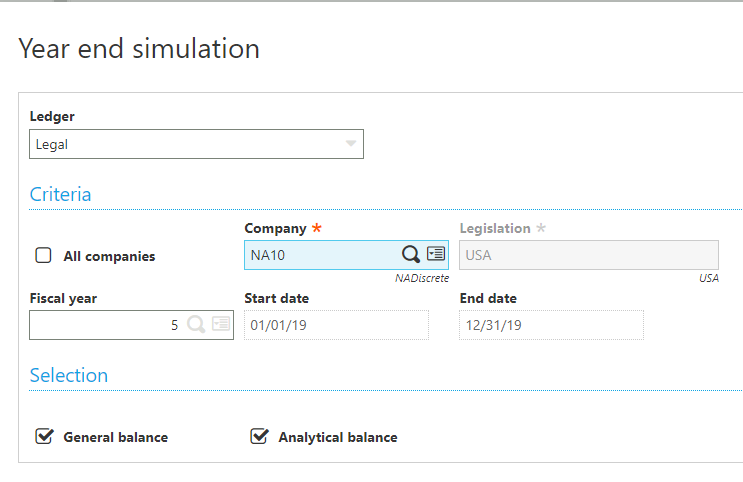Screen dimensions: 743x482
Task: Click the NADiscrete company name caption
Action: tap(421, 278)
